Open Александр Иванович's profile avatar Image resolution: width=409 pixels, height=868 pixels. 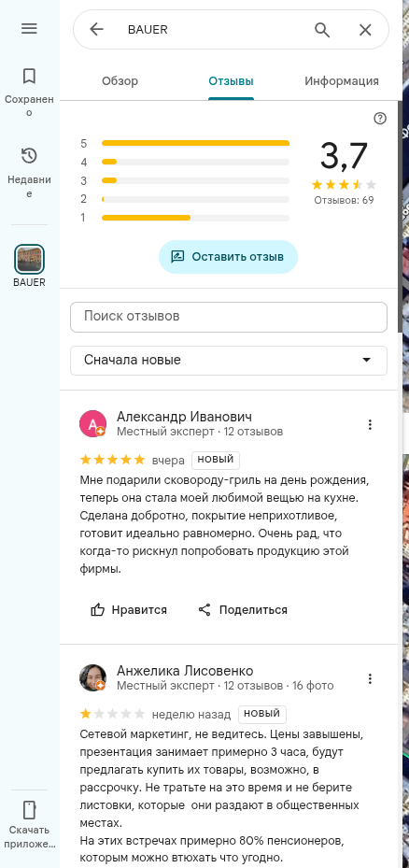[x=92, y=423]
